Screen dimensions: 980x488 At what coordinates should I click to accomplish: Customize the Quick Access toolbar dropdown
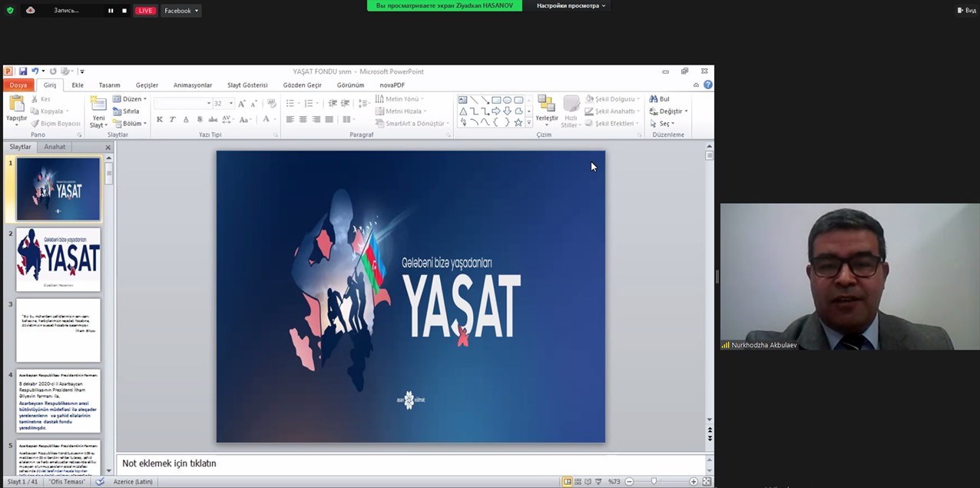pos(81,71)
